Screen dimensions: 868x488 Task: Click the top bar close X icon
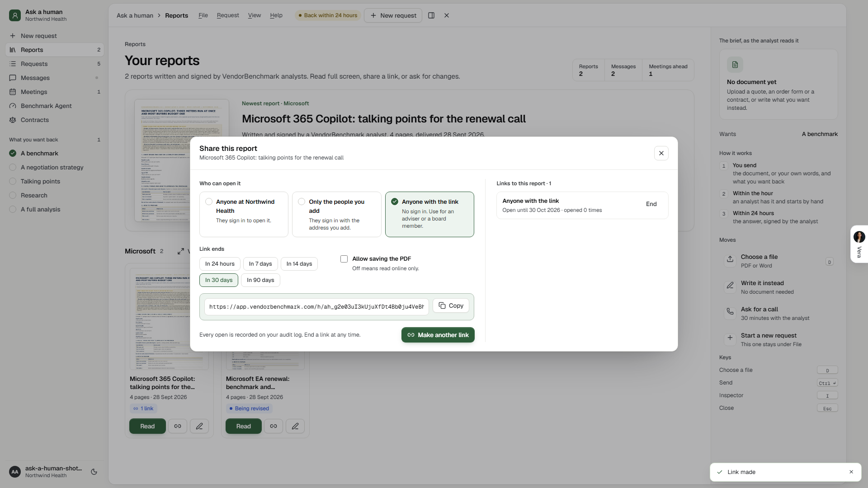click(x=447, y=15)
